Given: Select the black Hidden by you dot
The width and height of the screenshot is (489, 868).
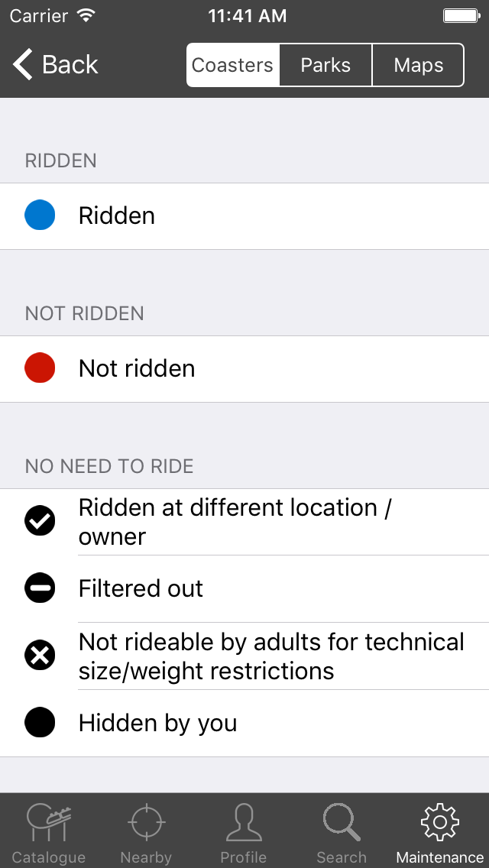Looking at the screenshot, I should tap(40, 722).
